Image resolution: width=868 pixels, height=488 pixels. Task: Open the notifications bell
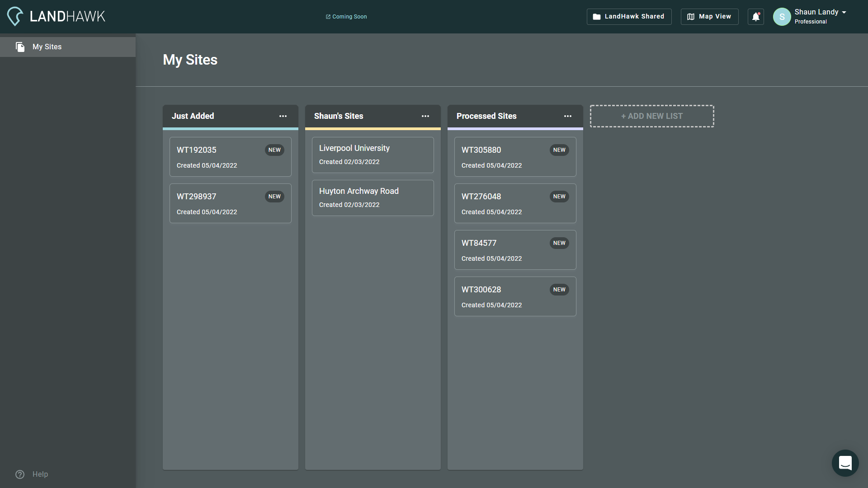coord(755,17)
